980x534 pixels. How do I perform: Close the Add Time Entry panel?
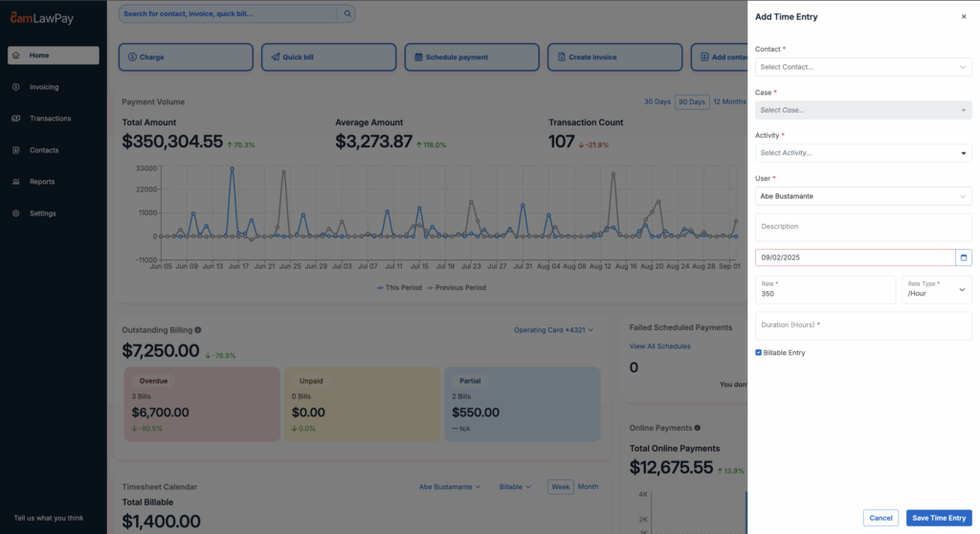[963, 17]
